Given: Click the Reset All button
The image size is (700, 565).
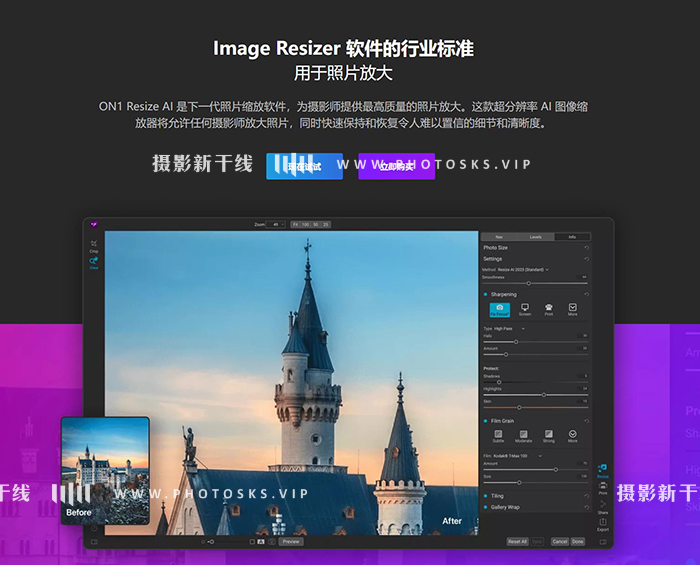Looking at the screenshot, I should tap(517, 541).
